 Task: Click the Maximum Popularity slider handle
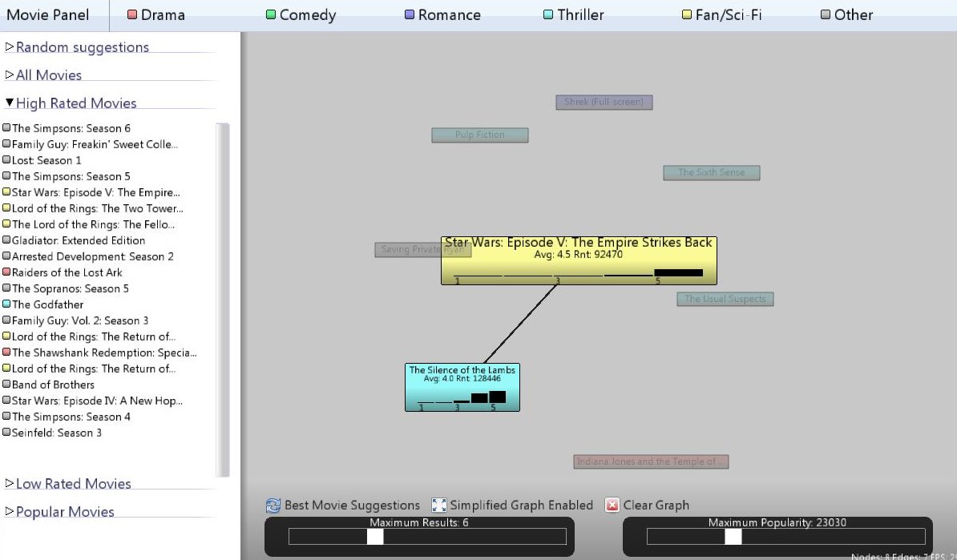(733, 536)
